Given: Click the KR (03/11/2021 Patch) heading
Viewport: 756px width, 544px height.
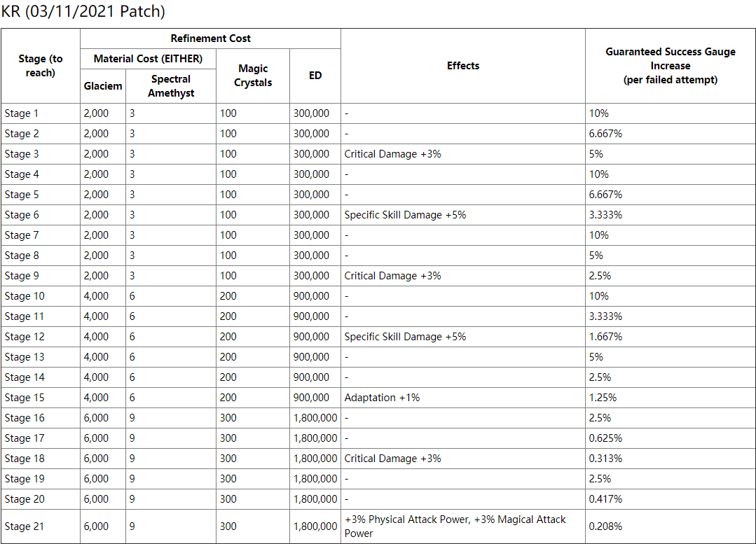Looking at the screenshot, I should (83, 12).
